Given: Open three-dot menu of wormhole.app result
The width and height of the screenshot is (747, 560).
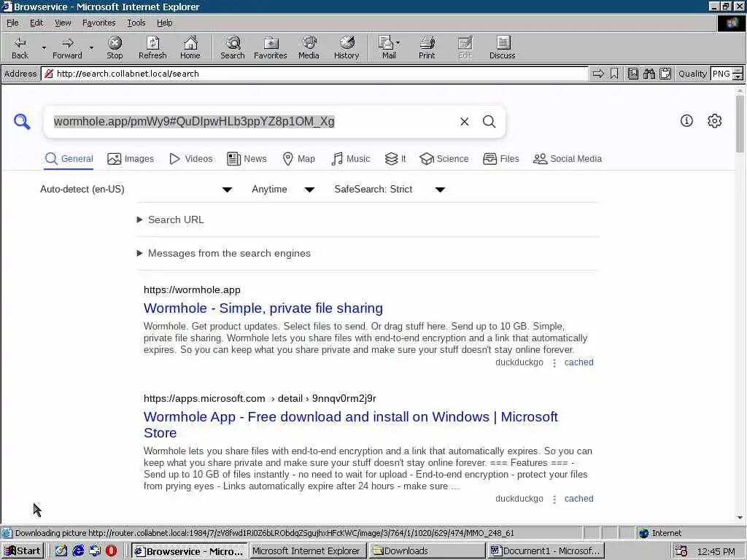Looking at the screenshot, I should tap(554, 363).
